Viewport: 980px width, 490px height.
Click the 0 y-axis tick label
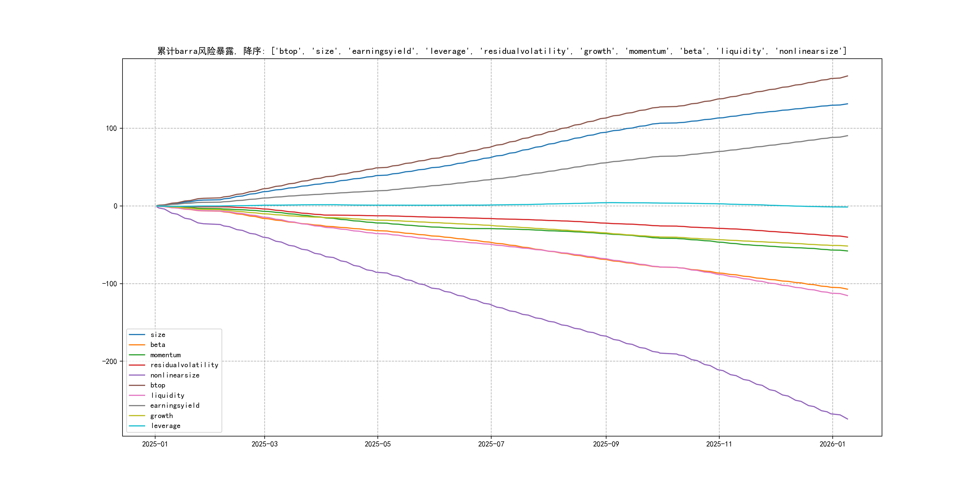pos(115,206)
